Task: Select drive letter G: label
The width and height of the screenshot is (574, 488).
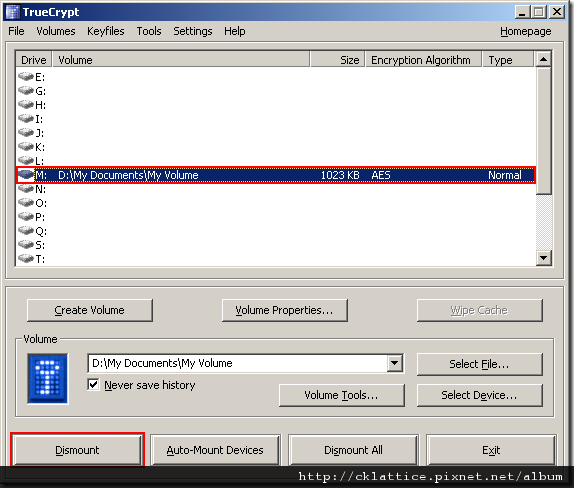Action: 40,91
